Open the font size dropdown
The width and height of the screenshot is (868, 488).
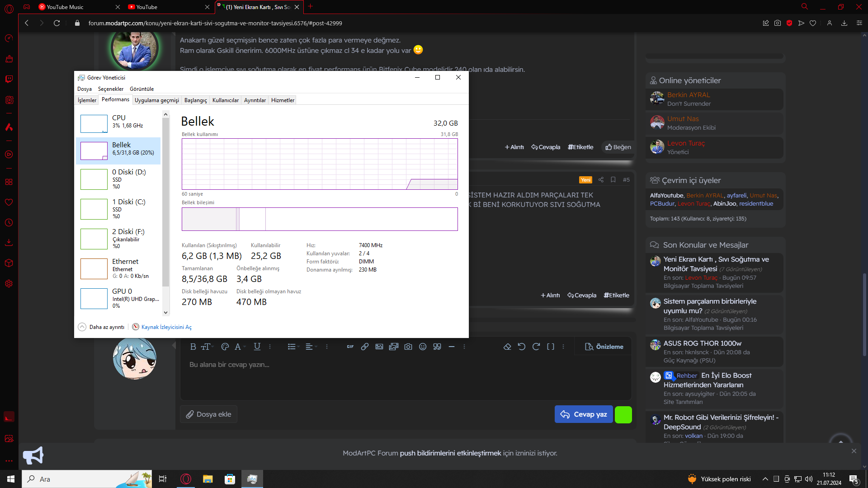click(x=207, y=347)
